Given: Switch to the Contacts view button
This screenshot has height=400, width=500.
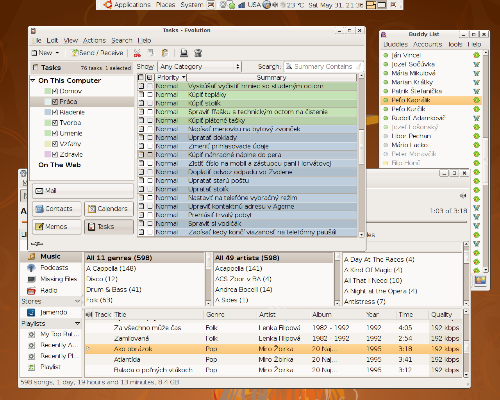Looking at the screenshot, I should pyautogui.click(x=57, y=209).
